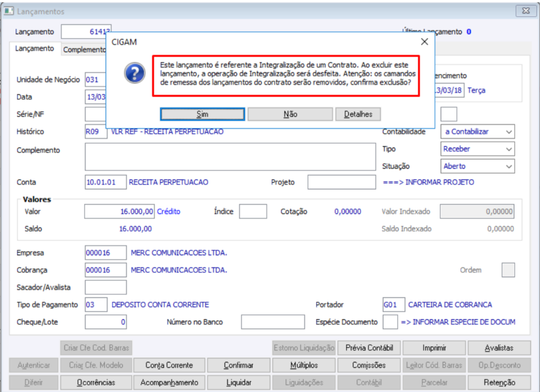Click the Ordem field
This screenshot has height=392, width=540.
(508, 270)
